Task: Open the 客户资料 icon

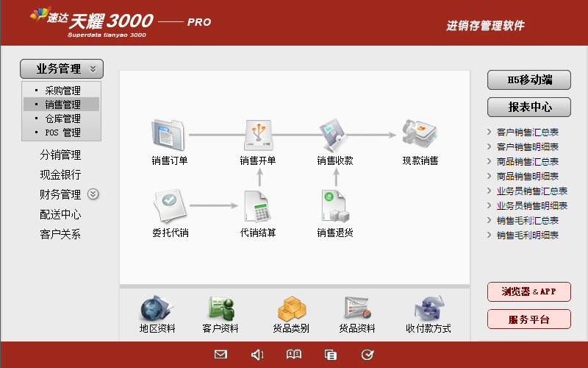Action: click(x=220, y=307)
